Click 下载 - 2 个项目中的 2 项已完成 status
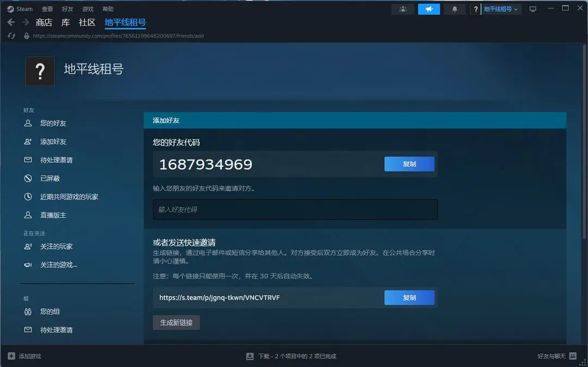Image resolution: width=588 pixels, height=367 pixels. pyautogui.click(x=297, y=356)
